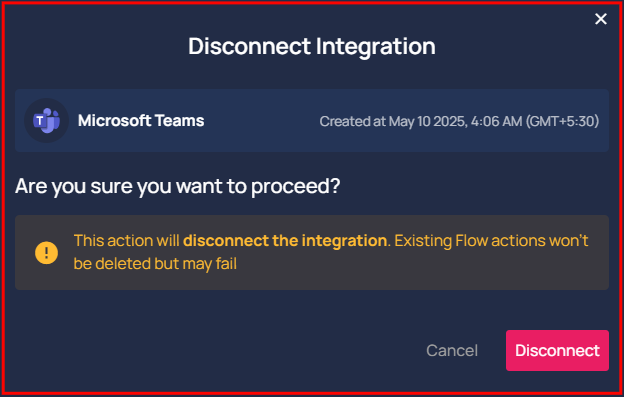This screenshot has height=397, width=624.
Task: Click the 'Are you sure' confirmation question
Action: click(x=177, y=186)
